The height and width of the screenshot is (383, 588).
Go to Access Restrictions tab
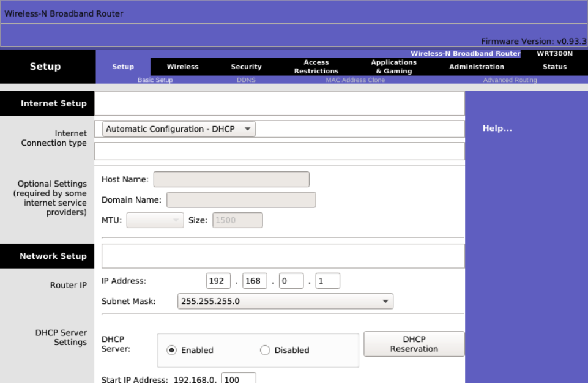[316, 67]
